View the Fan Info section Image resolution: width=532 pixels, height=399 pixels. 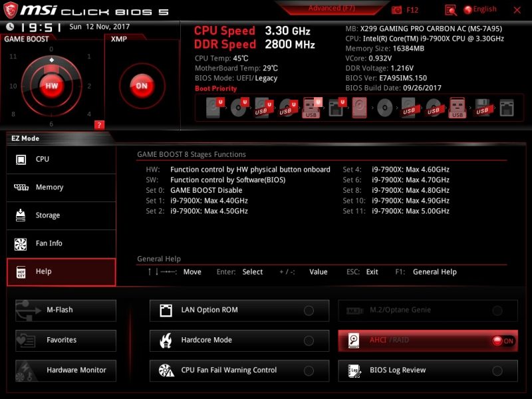(x=61, y=243)
